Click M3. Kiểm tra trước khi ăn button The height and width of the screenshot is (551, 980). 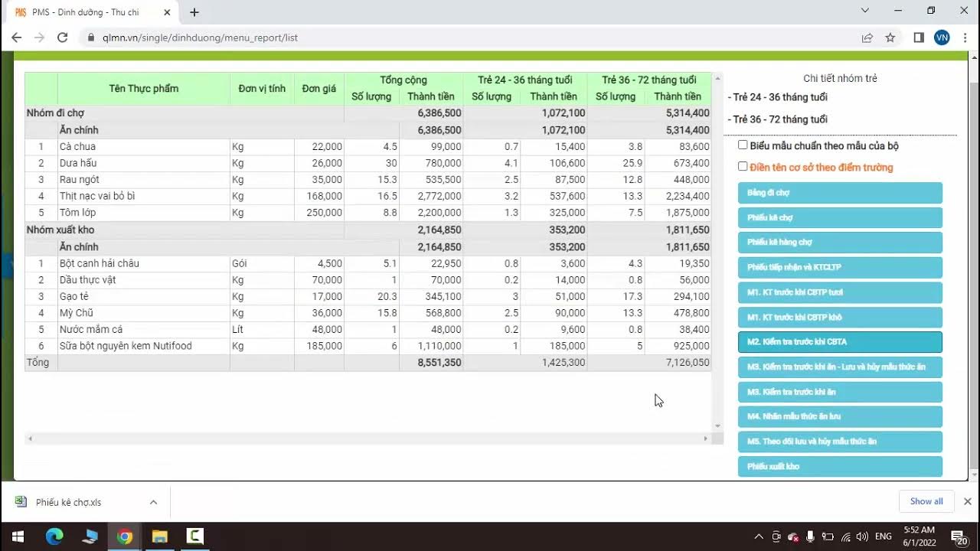click(x=840, y=392)
